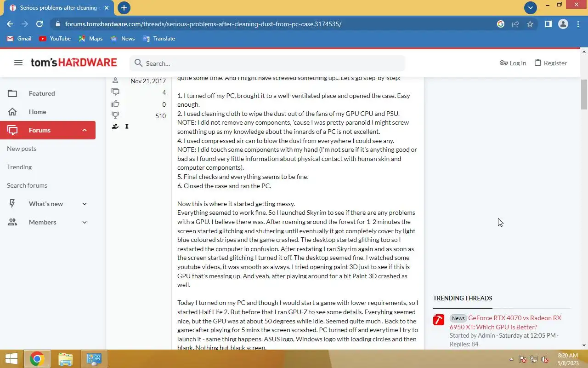Open the Translate bookmark

point(159,39)
